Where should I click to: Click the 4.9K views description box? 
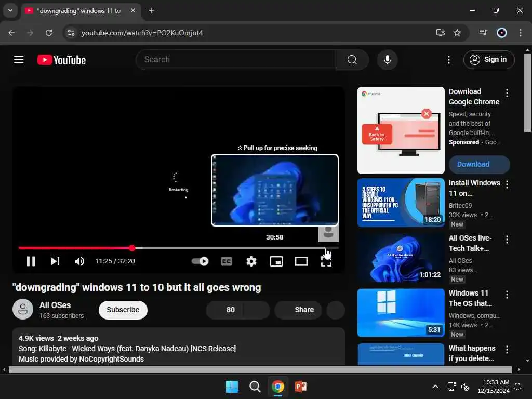point(179,347)
